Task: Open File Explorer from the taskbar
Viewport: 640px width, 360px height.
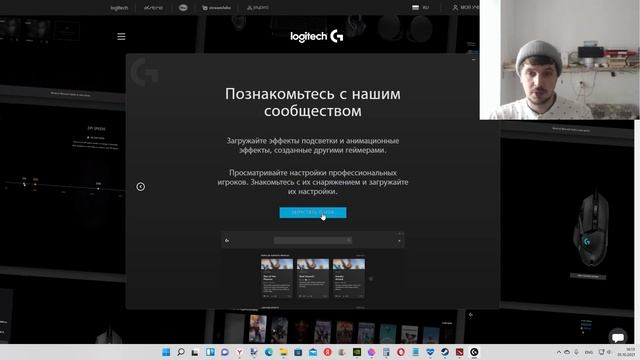Action: pos(283,352)
